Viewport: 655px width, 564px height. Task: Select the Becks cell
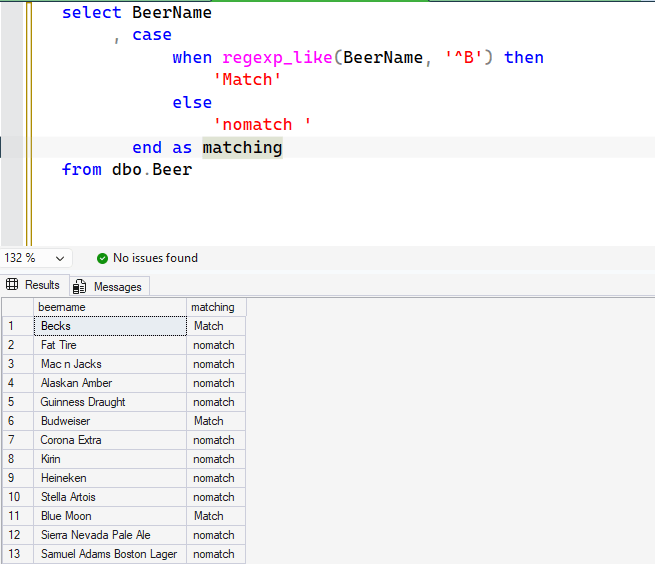click(x=110, y=326)
